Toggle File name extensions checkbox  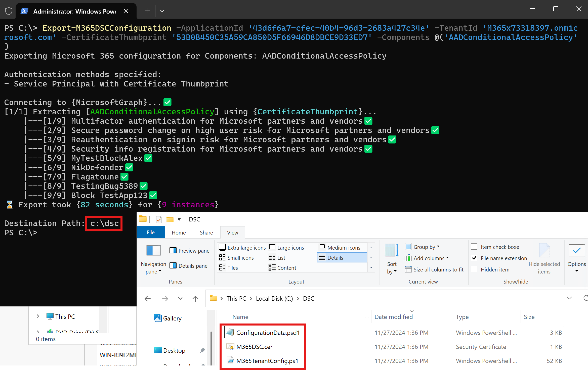tap(474, 258)
